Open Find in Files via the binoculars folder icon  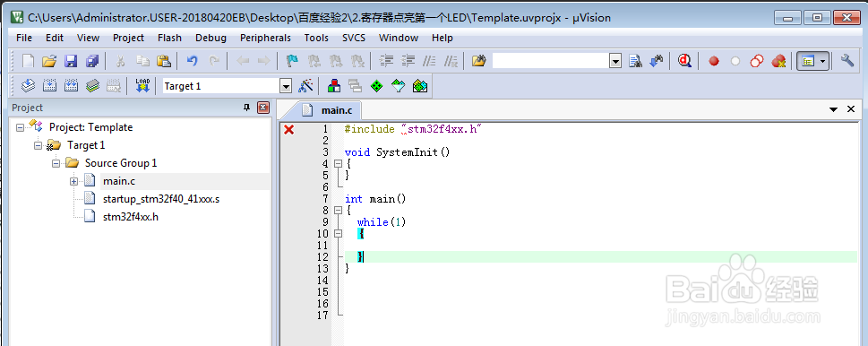coord(479,61)
